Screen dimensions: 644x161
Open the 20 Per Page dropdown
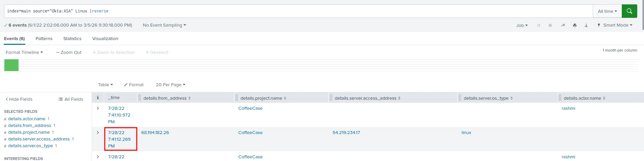(x=170, y=85)
